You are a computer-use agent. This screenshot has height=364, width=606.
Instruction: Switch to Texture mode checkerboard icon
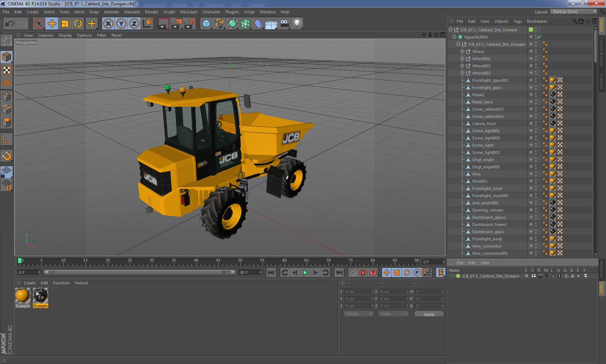click(x=7, y=70)
